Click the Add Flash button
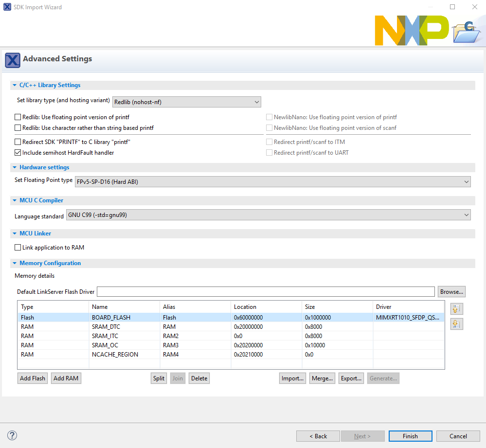This screenshot has width=486, height=448. [x=33, y=378]
